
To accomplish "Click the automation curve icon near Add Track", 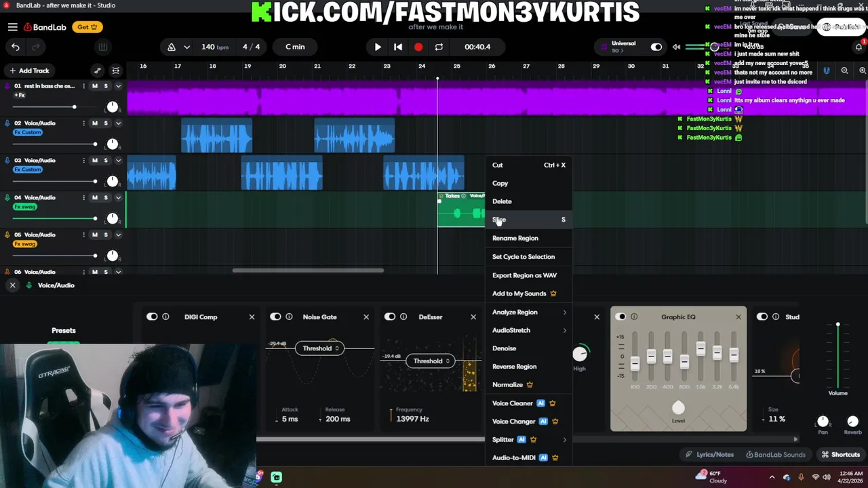I will 98,70.
